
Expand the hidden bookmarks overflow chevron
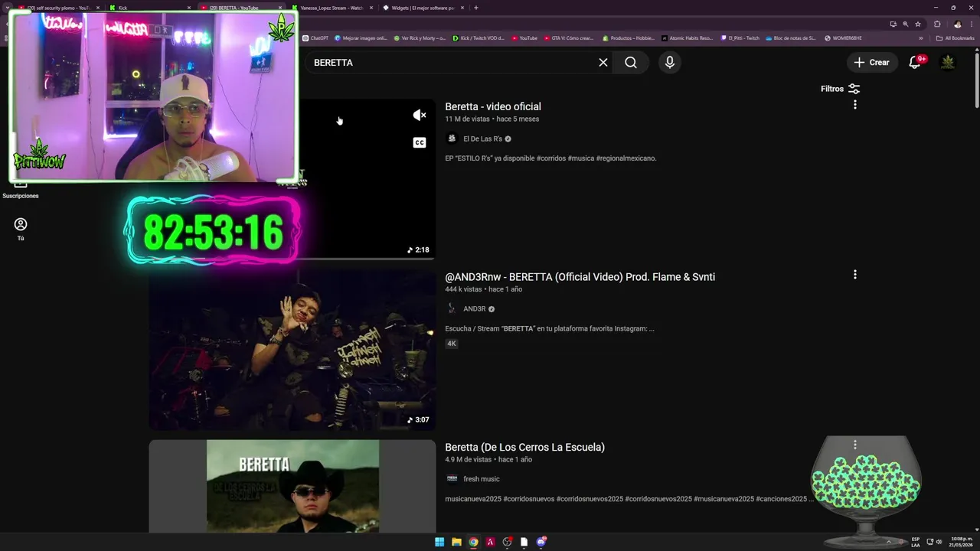tap(921, 38)
